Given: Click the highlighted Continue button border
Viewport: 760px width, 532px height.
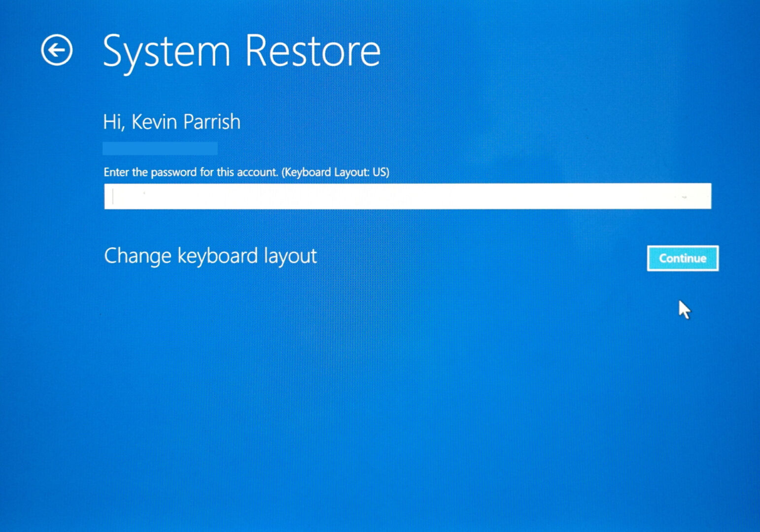Looking at the screenshot, I should pos(683,258).
